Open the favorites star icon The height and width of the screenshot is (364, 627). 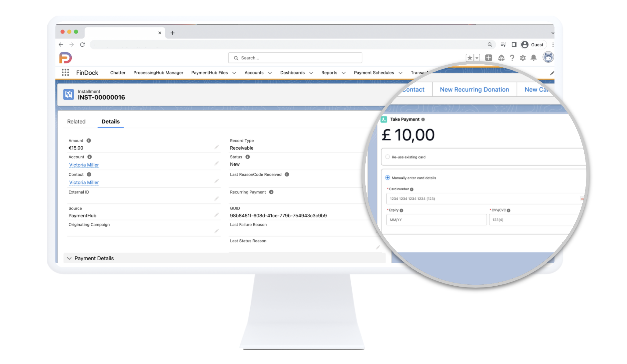469,58
